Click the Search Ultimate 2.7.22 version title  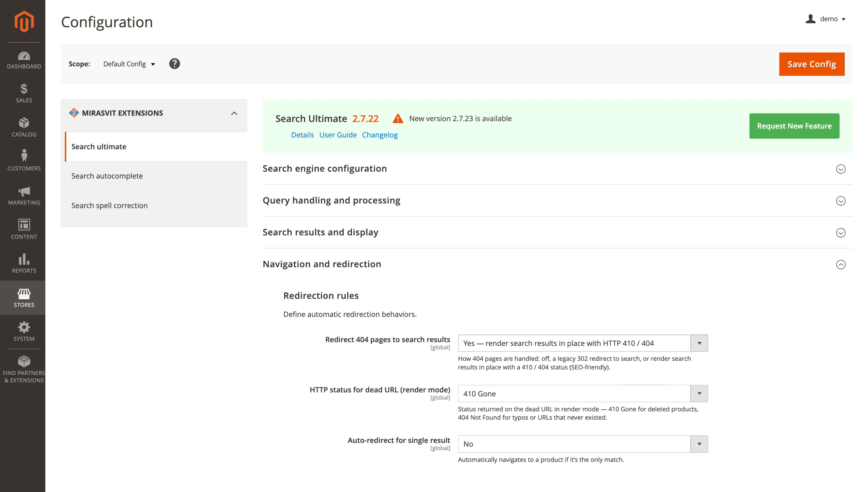tap(327, 119)
